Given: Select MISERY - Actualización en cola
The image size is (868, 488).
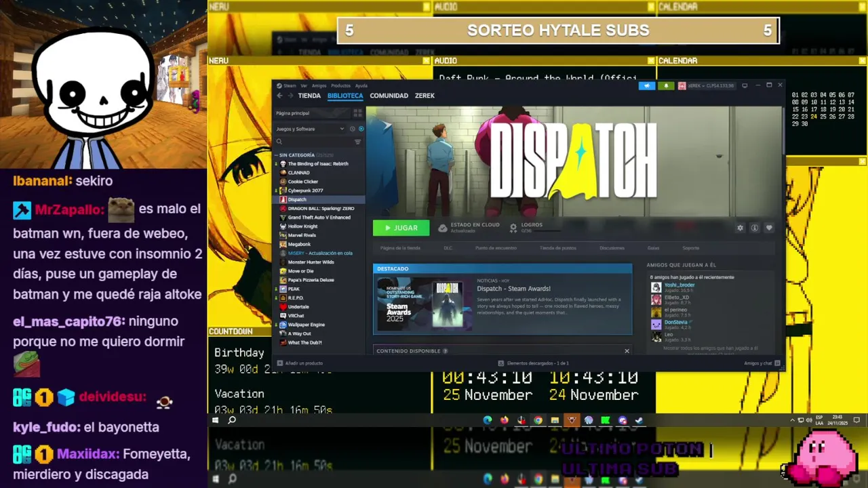Looking at the screenshot, I should point(320,253).
